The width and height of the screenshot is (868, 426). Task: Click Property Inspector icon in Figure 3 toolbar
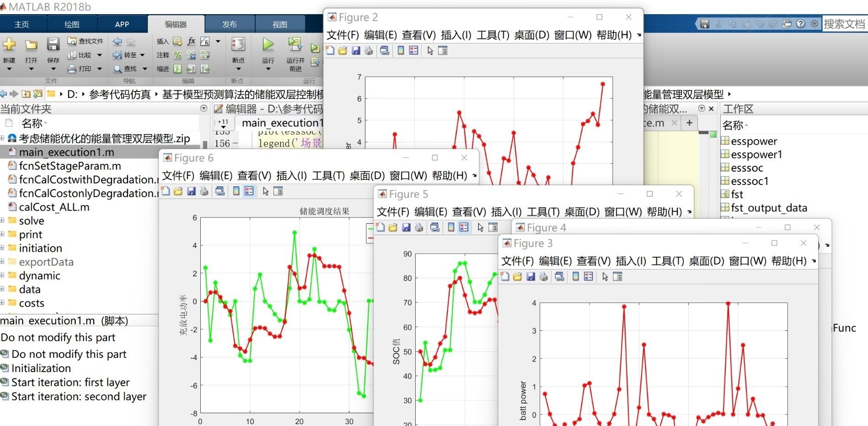(x=617, y=276)
